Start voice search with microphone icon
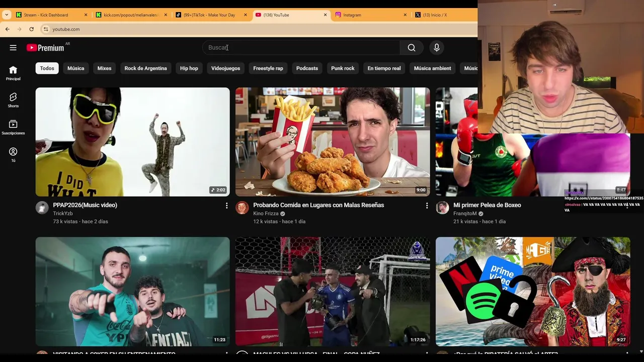This screenshot has height=362, width=644. click(x=437, y=48)
